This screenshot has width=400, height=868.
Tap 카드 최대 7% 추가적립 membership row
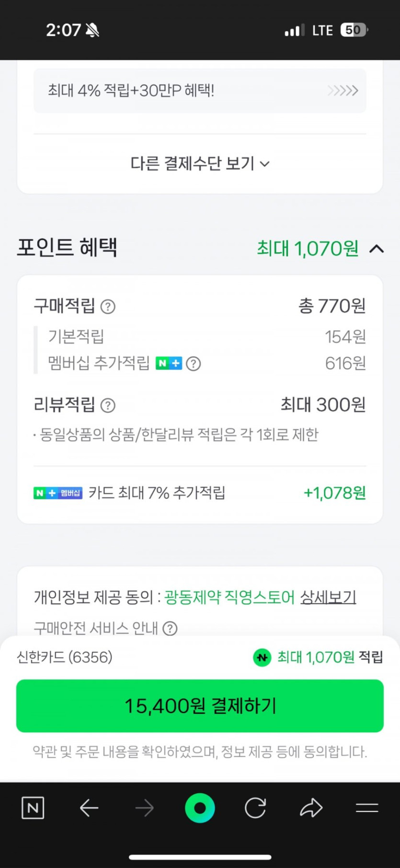pos(200,493)
